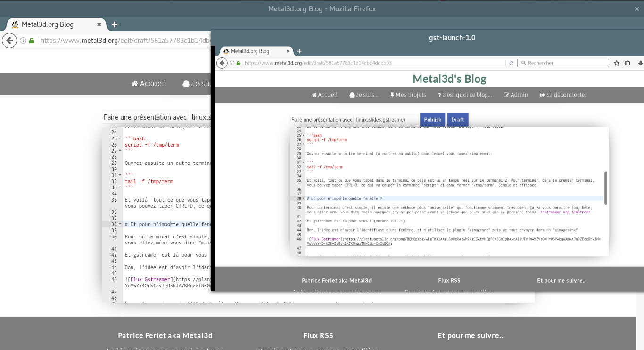Click the padlock icon in gst-launch-1.0 window

(x=239, y=63)
